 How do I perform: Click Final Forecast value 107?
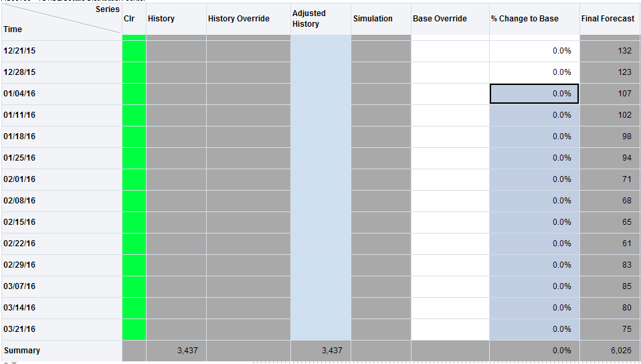pyautogui.click(x=610, y=94)
